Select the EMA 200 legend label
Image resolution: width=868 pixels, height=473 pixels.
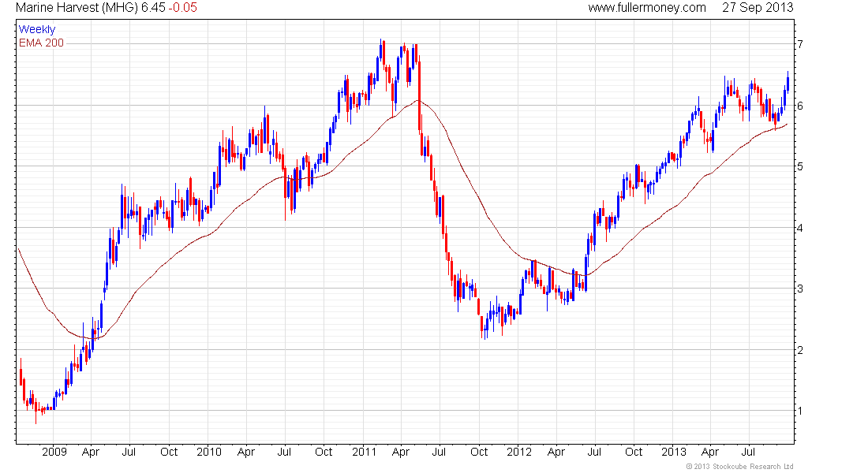pos(42,43)
